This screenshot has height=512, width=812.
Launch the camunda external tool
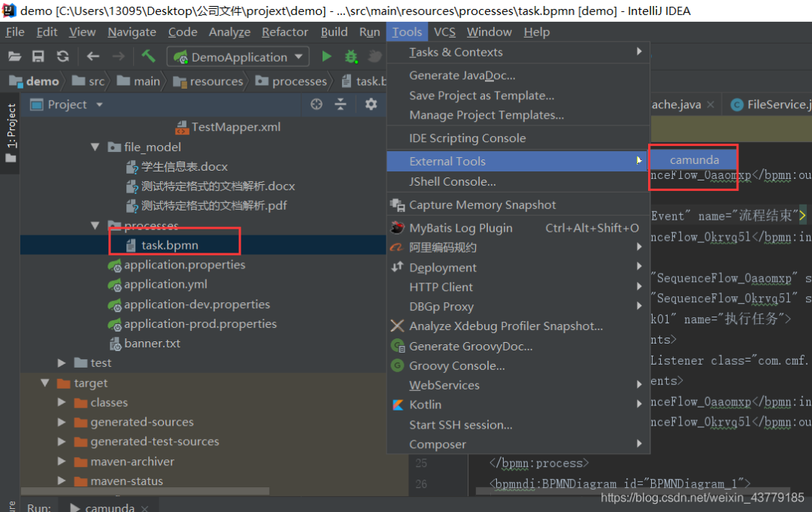click(694, 160)
